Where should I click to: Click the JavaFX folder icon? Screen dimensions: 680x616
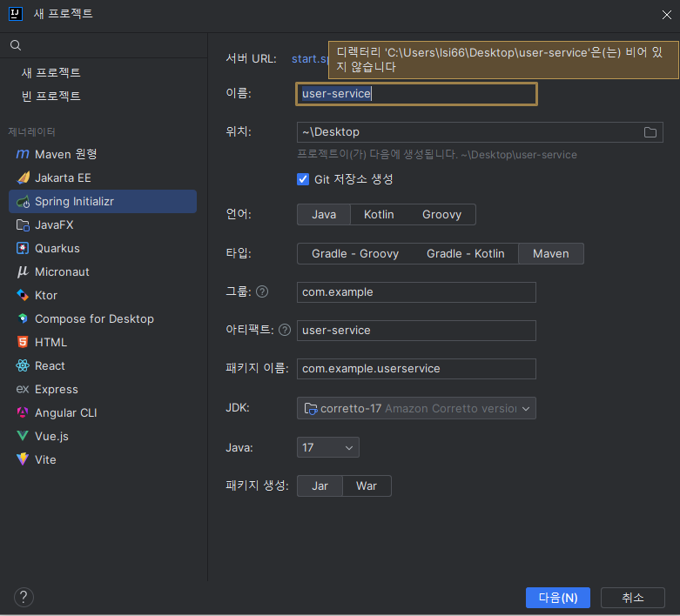(x=23, y=225)
